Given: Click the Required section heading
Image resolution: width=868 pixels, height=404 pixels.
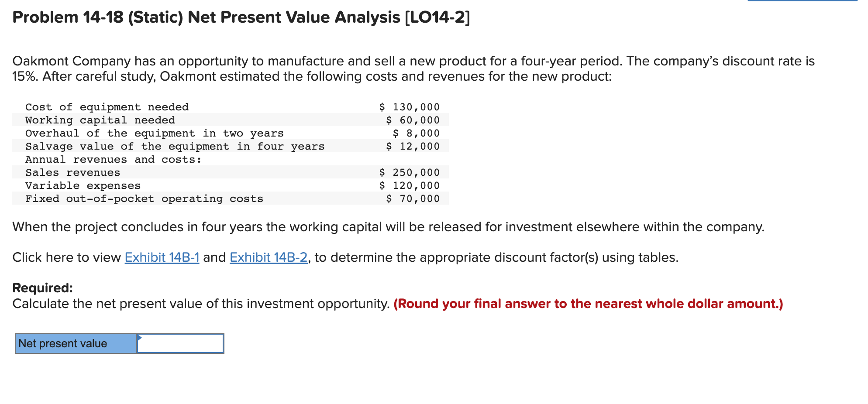Looking at the screenshot, I should coord(42,287).
